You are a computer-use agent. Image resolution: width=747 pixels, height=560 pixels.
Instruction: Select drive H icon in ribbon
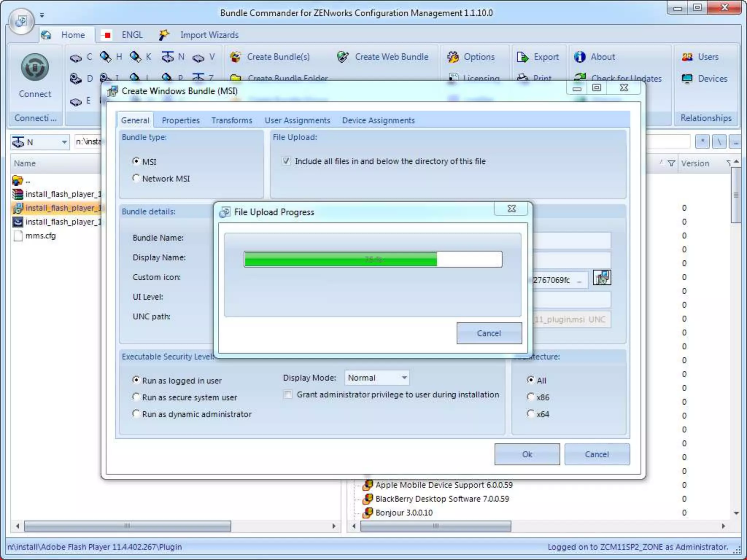[106, 57]
